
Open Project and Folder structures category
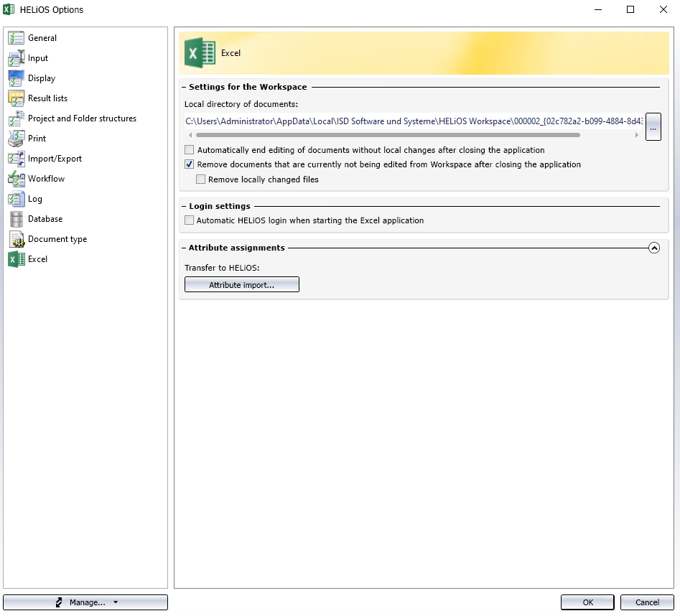(x=82, y=118)
